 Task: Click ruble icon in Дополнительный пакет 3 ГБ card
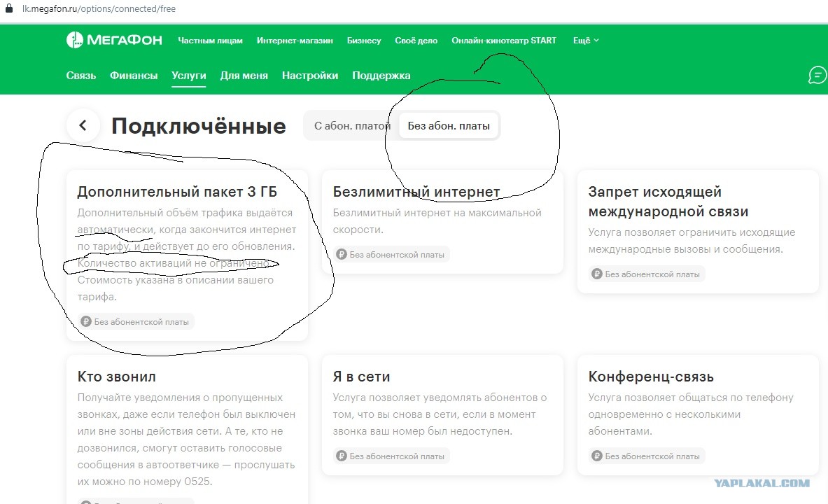86,322
